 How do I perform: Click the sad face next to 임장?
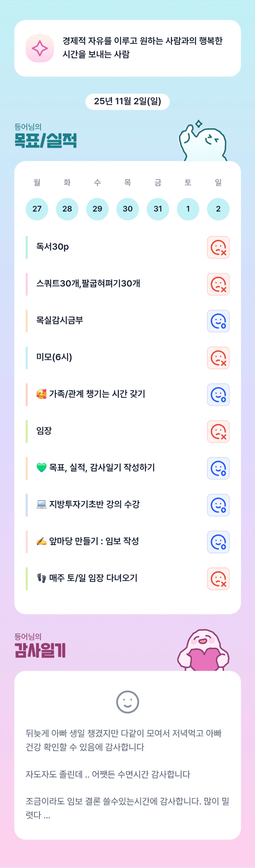point(218,431)
